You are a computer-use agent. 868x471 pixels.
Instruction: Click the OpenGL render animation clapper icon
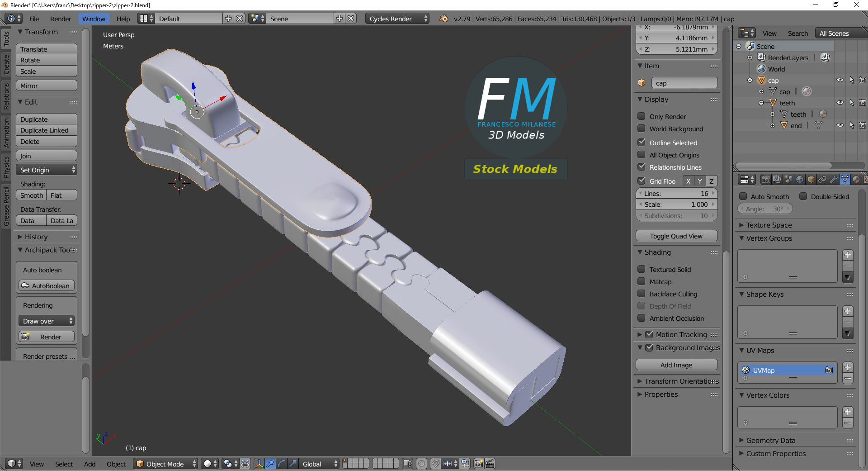point(490,464)
